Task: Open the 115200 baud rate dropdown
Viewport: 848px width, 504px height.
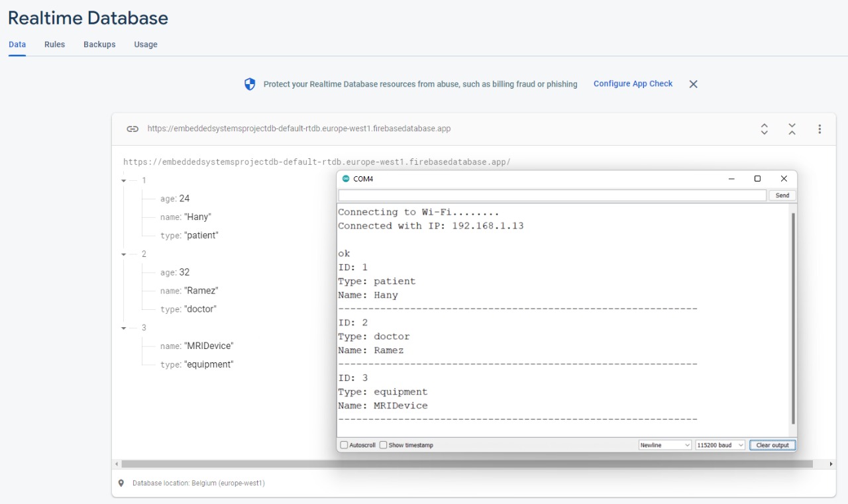Action: click(719, 444)
